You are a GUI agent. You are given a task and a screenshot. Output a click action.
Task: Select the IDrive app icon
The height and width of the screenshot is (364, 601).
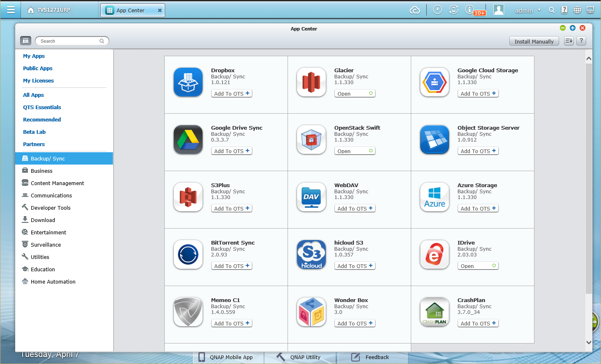(x=435, y=254)
